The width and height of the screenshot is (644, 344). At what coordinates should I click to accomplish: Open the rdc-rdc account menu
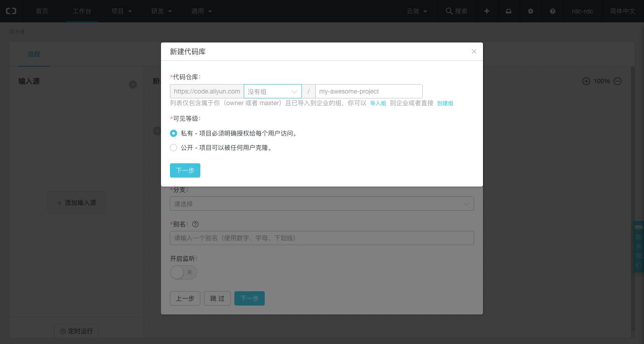(582, 11)
